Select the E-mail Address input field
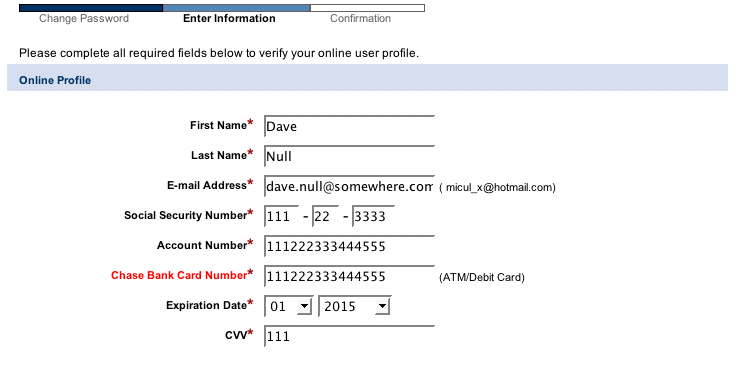The width and height of the screenshot is (736, 371). (349, 186)
